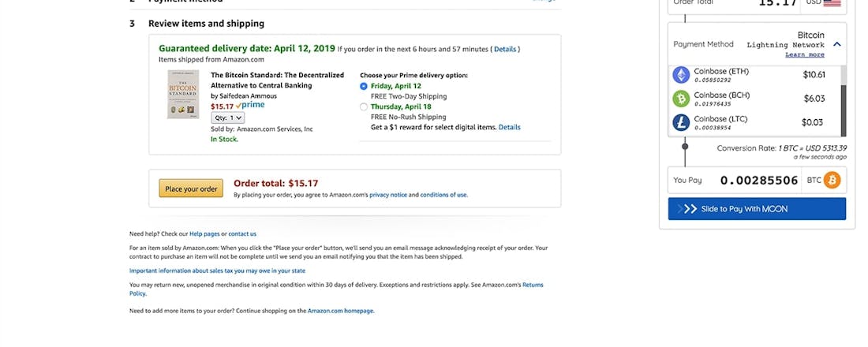Open the conditions of use link
Viewport: 868px width, 347px height.
(x=443, y=195)
